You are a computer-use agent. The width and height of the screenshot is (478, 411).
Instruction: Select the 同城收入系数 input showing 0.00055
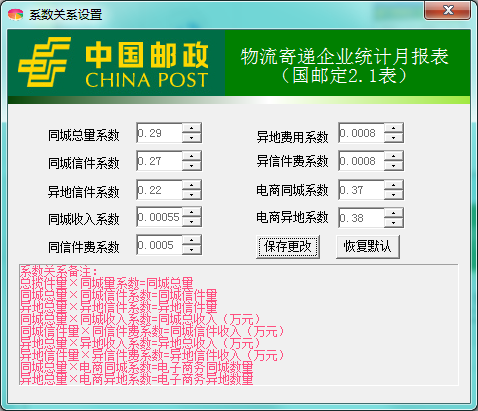coord(159,217)
